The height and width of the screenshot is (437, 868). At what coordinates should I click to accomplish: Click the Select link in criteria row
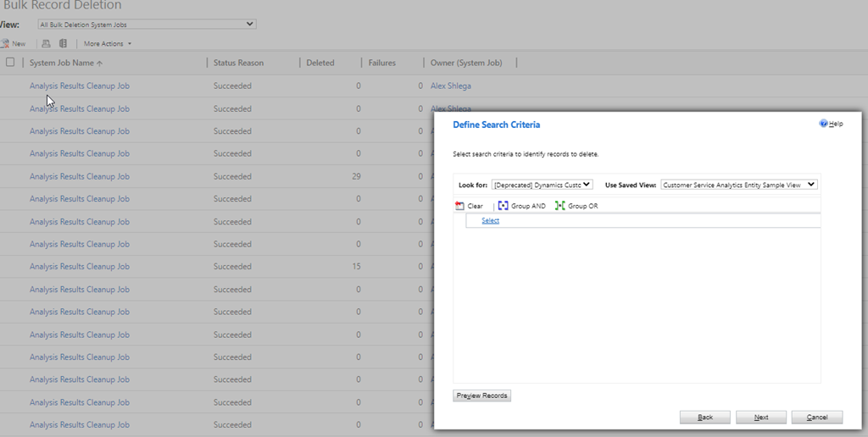[490, 221]
